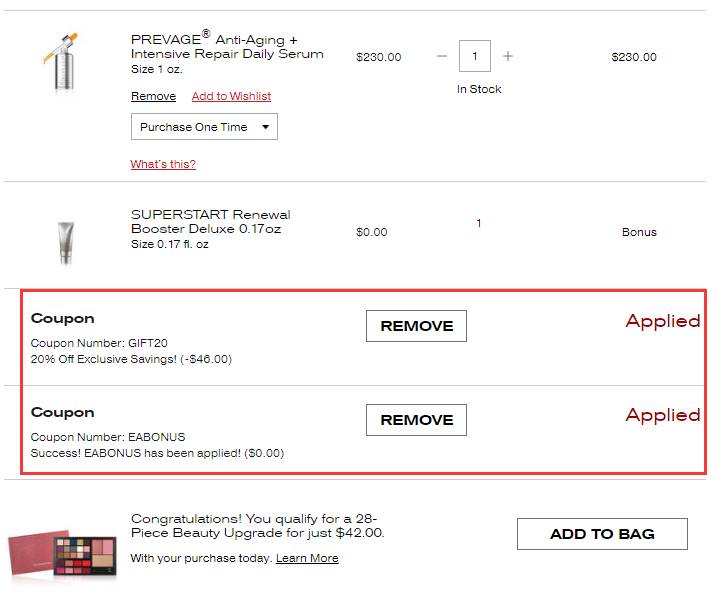Image resolution: width=723 pixels, height=607 pixels.
Task: Decrease serum quantity with minus icon
Action: (x=442, y=56)
